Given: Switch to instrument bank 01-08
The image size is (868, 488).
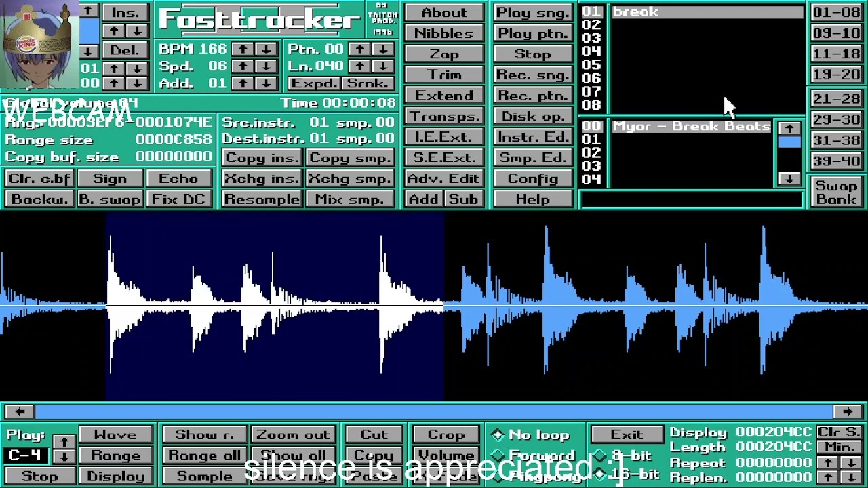Looking at the screenshot, I should 836,12.
